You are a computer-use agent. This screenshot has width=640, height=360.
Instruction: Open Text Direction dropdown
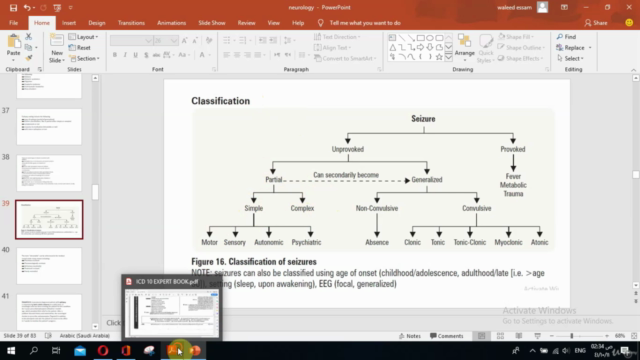[337, 37]
